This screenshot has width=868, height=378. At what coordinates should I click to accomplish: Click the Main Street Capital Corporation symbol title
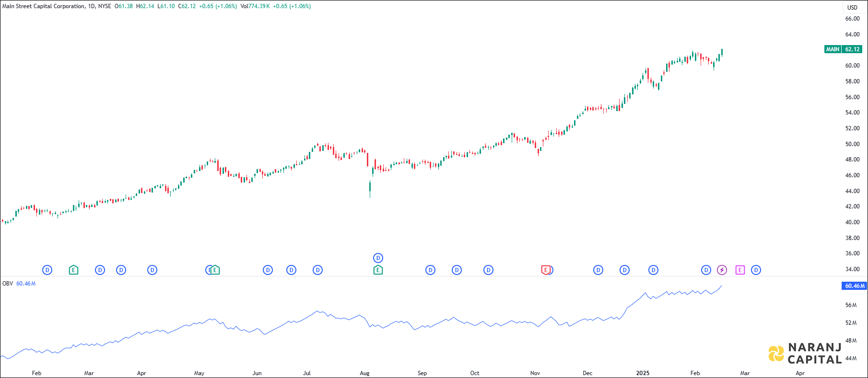click(44, 6)
